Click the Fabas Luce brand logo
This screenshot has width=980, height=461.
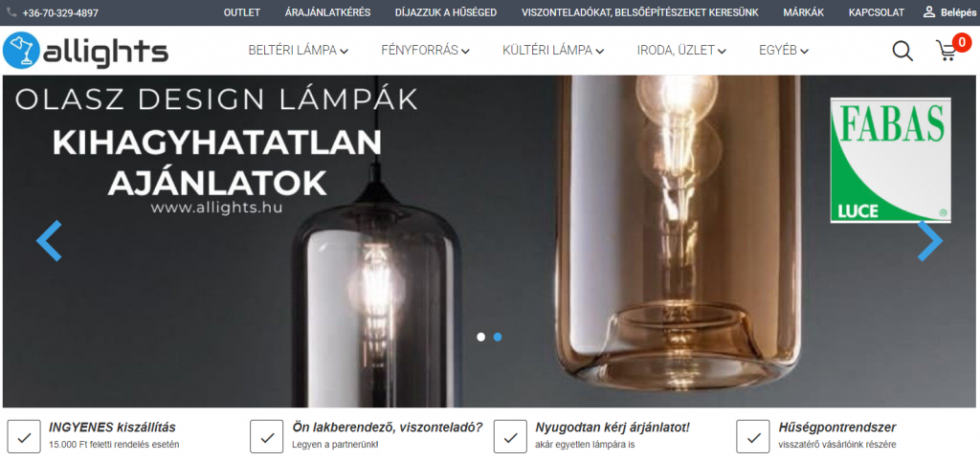(x=890, y=160)
